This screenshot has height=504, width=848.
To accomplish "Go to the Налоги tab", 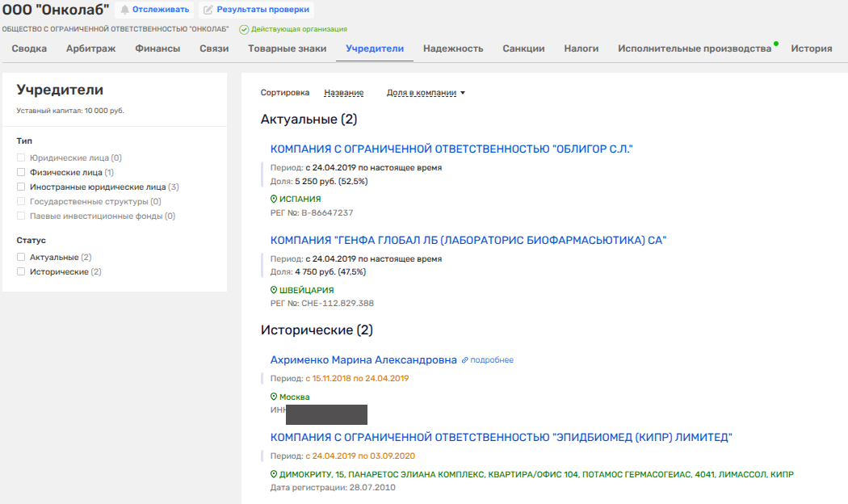I will click(x=581, y=48).
